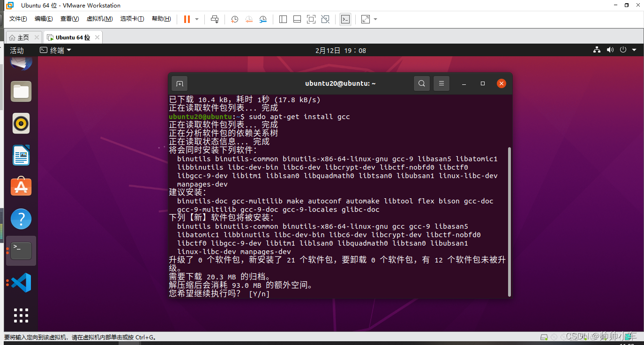Open the 选项卡(T) menu
Image resolution: width=644 pixels, height=345 pixels.
coord(132,19)
